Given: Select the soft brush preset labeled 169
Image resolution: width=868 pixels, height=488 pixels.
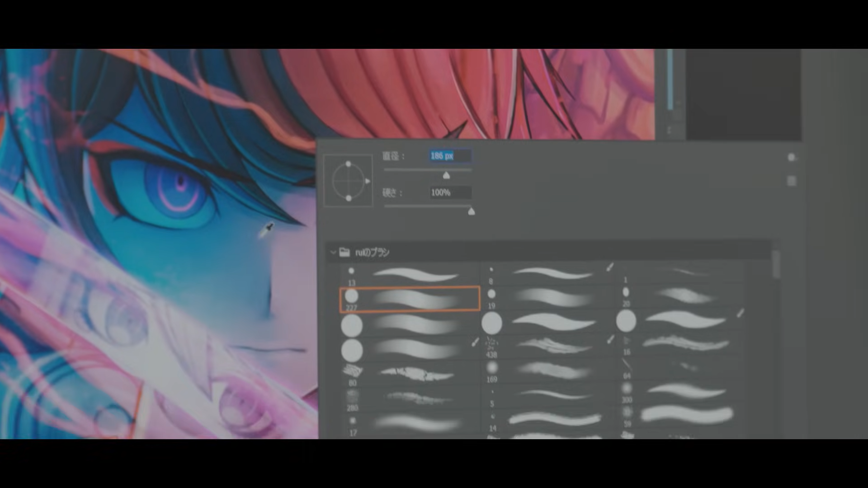Looking at the screenshot, I should (x=548, y=371).
